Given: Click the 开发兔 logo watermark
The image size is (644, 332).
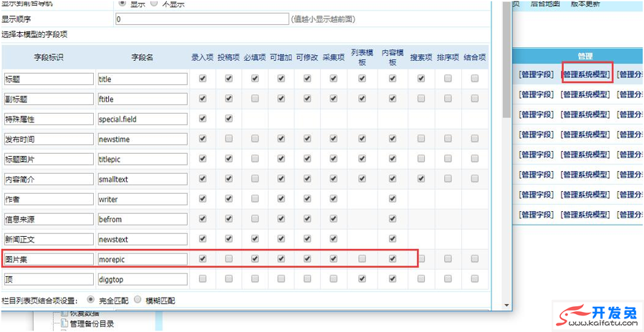Looking at the screenshot, I should tap(596, 315).
